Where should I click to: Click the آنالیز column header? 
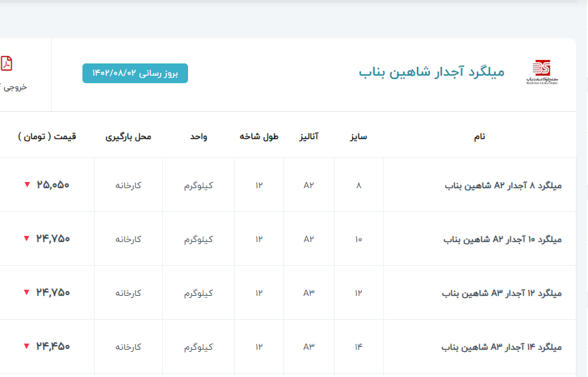[x=309, y=136]
